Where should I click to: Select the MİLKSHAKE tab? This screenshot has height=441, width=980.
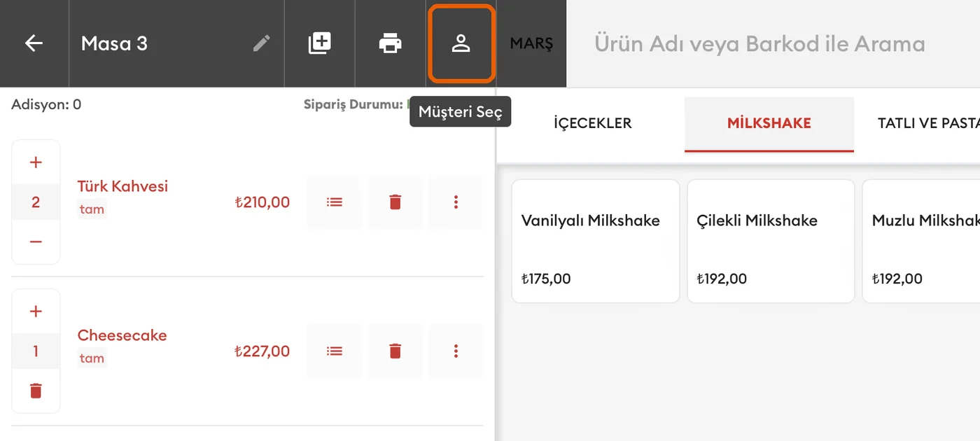pos(769,123)
